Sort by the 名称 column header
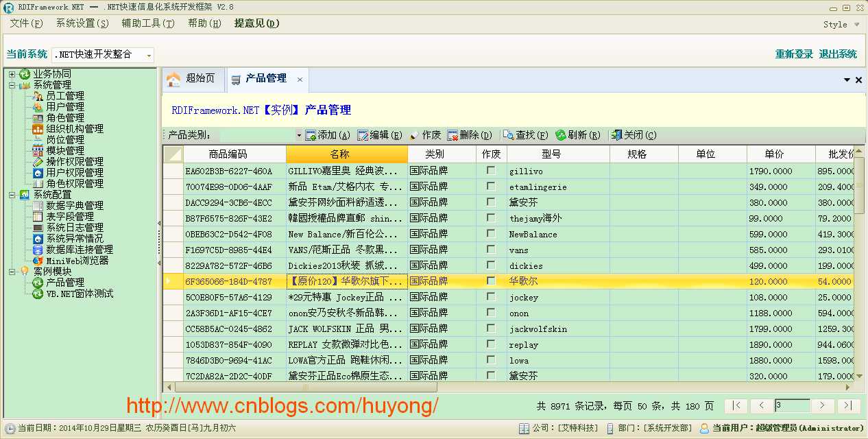This screenshot has height=439, width=868. tap(347, 154)
